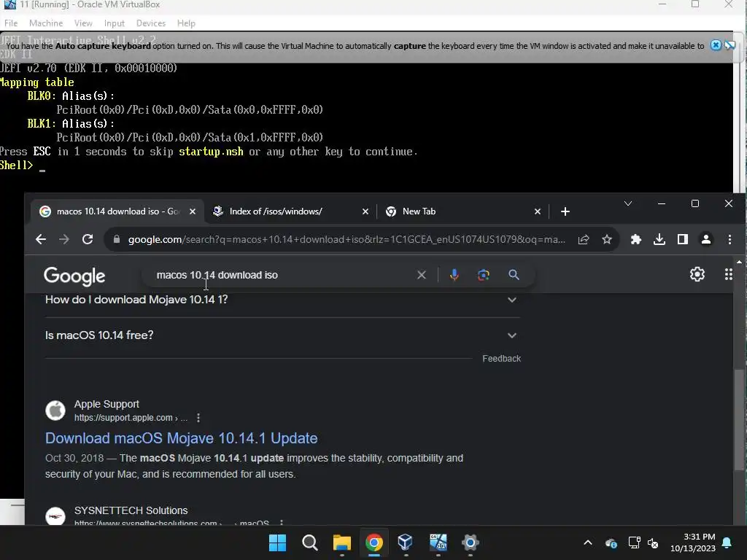Image resolution: width=747 pixels, height=560 pixels.
Task: Toggle Chrome side panel icon
Action: click(x=683, y=239)
